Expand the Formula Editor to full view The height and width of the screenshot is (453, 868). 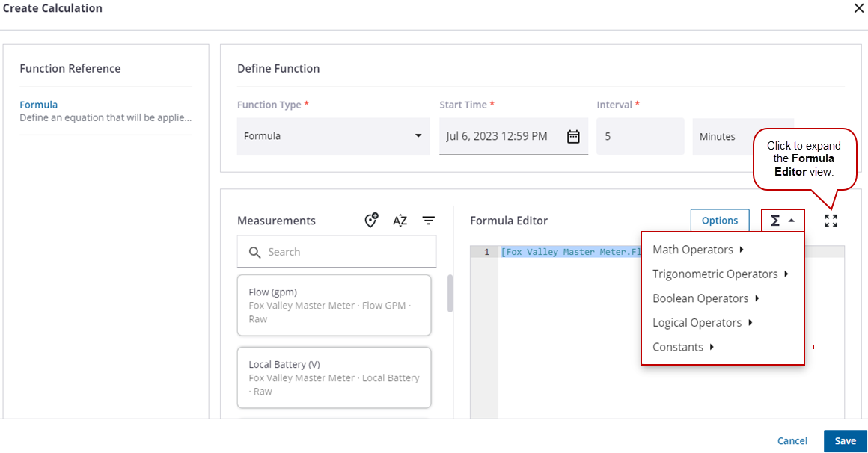(x=831, y=221)
